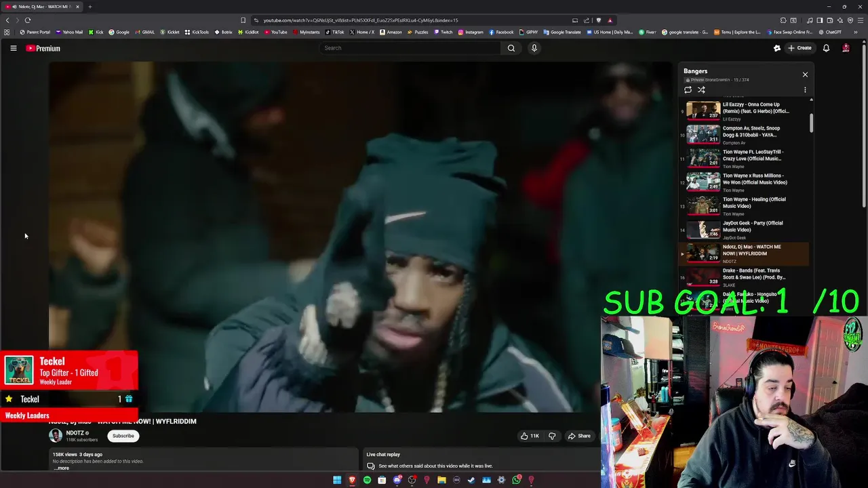The width and height of the screenshot is (868, 488).
Task: Open the Twitch bookmark
Action: point(443,32)
